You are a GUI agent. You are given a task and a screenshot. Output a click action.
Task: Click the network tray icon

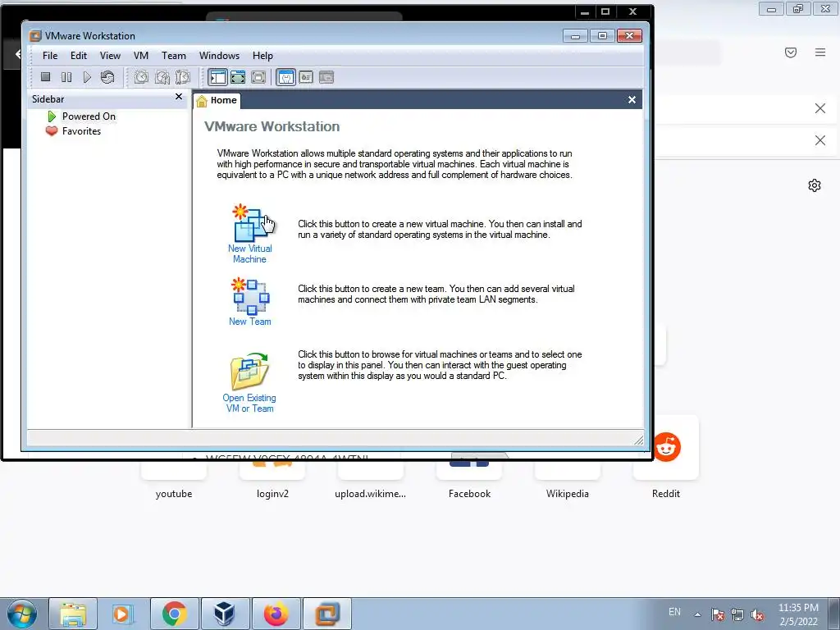(x=737, y=615)
